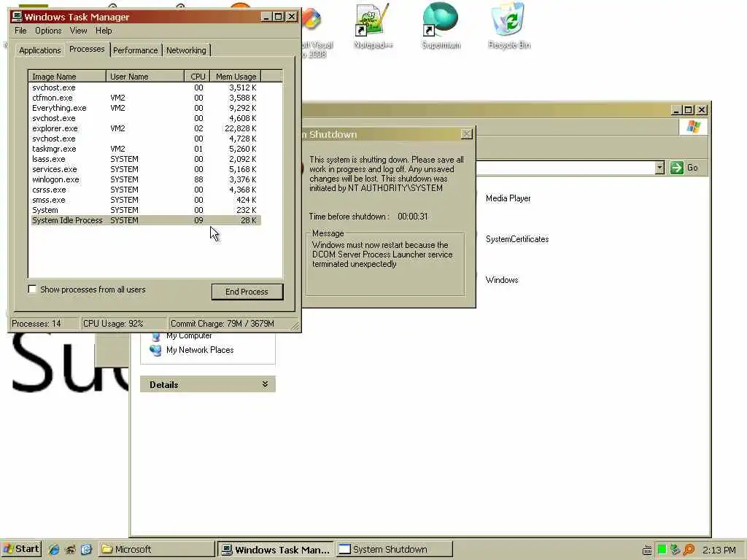
Task: Select the taskmgr.exe process row
Action: (x=145, y=149)
